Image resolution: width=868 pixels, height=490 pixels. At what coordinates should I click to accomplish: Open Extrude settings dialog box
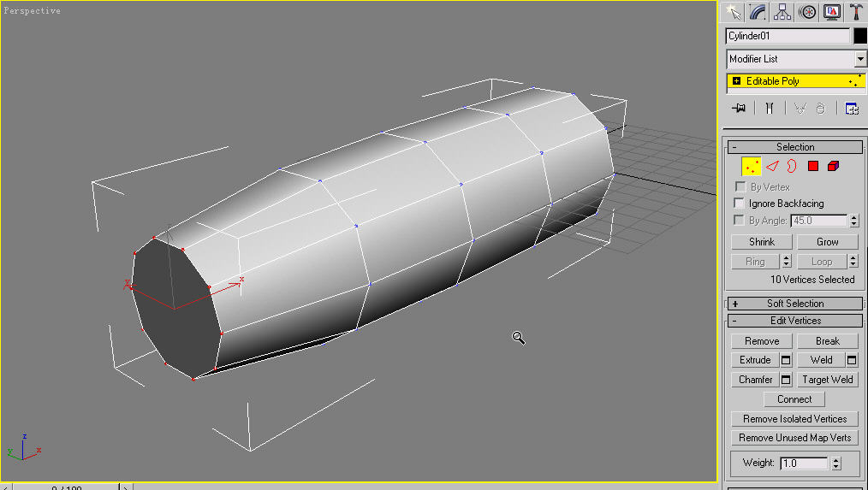point(786,360)
